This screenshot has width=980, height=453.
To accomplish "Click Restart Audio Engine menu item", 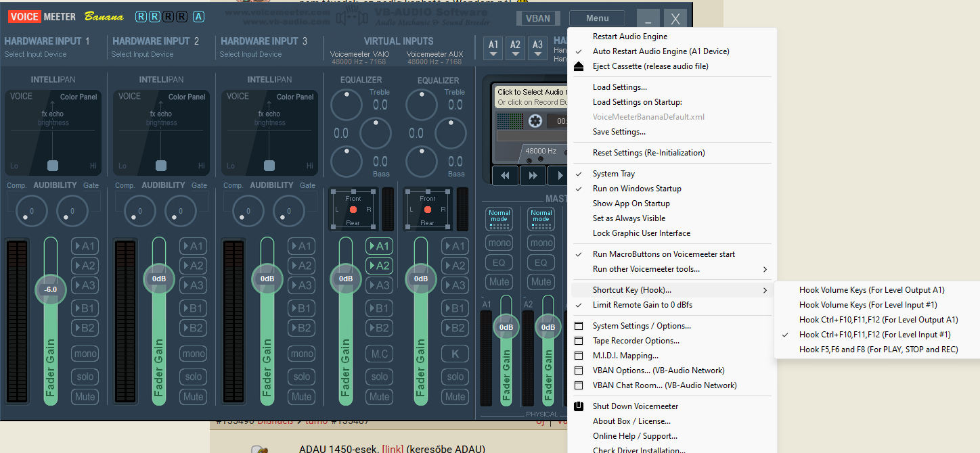I will 630,37.
